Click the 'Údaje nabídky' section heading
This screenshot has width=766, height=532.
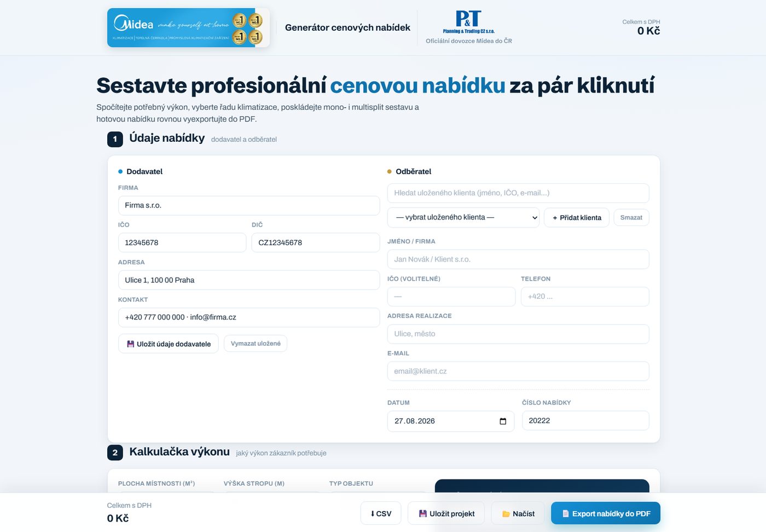coord(167,138)
